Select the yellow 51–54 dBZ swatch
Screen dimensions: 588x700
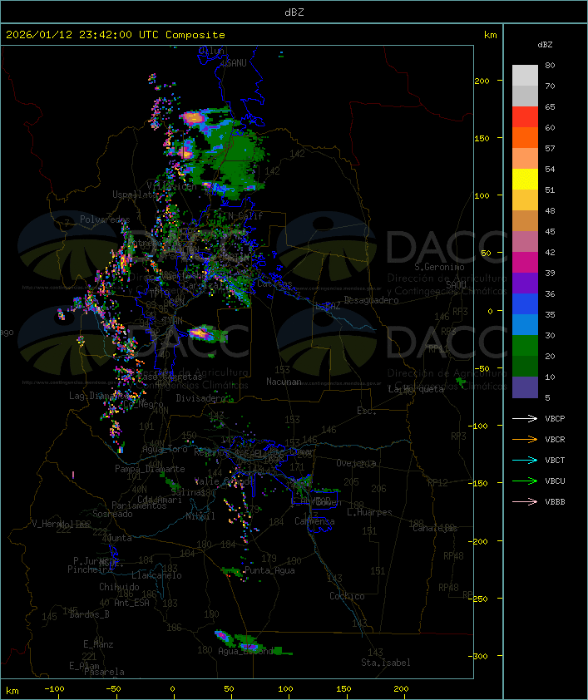(525, 179)
